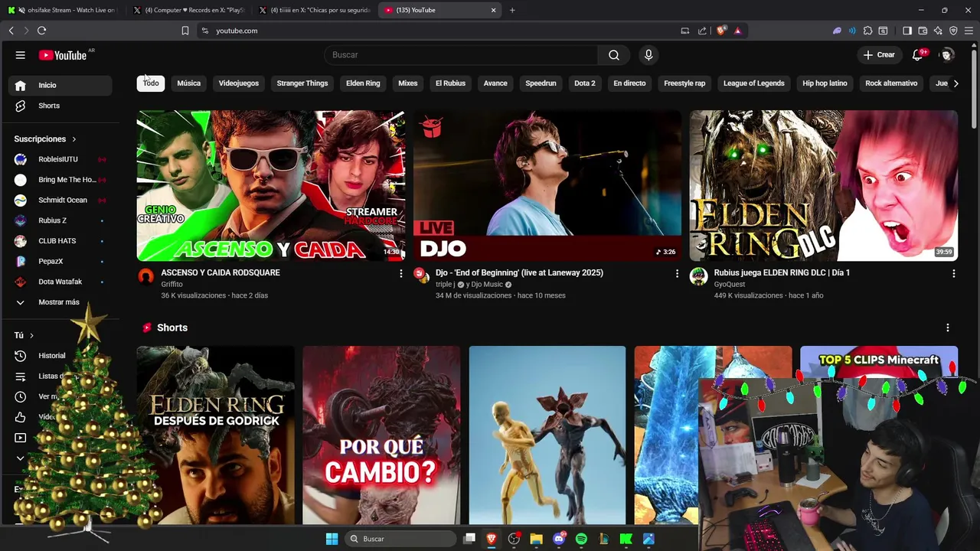Open Griffito channel name link

(x=171, y=285)
